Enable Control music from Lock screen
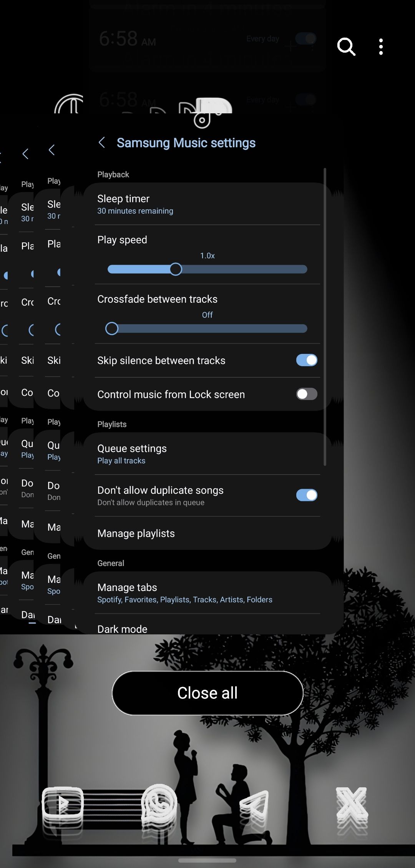The image size is (415, 868). pyautogui.click(x=306, y=394)
